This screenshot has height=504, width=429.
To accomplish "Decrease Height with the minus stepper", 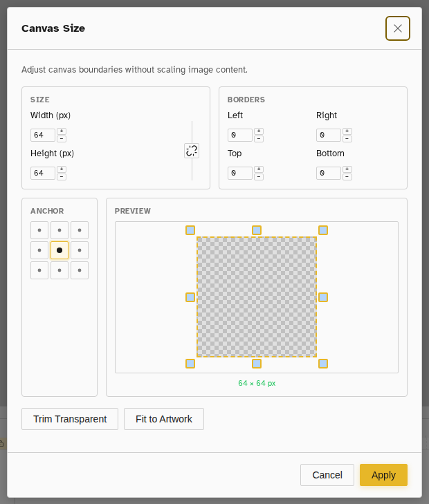I will tap(62, 177).
